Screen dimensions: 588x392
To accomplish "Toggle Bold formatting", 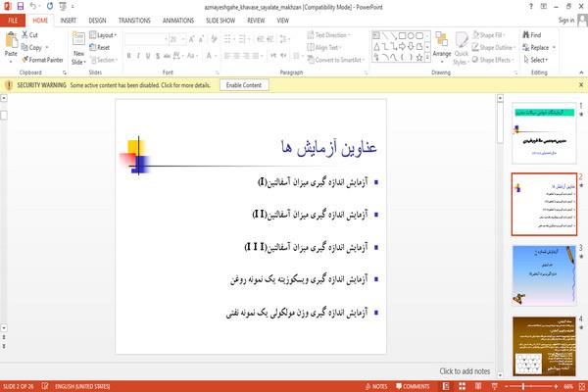I will (x=128, y=56).
